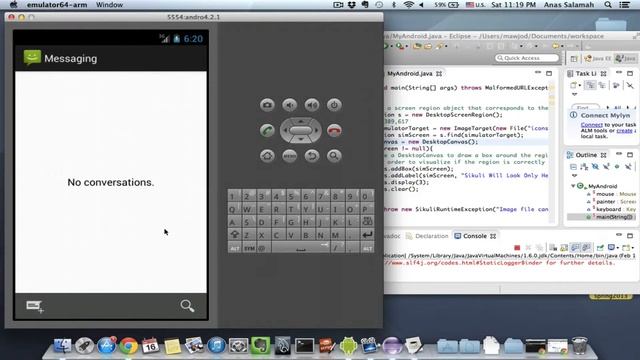Open Evernote from the Dock
Viewport: 640px width, 360px height.
(x=260, y=346)
